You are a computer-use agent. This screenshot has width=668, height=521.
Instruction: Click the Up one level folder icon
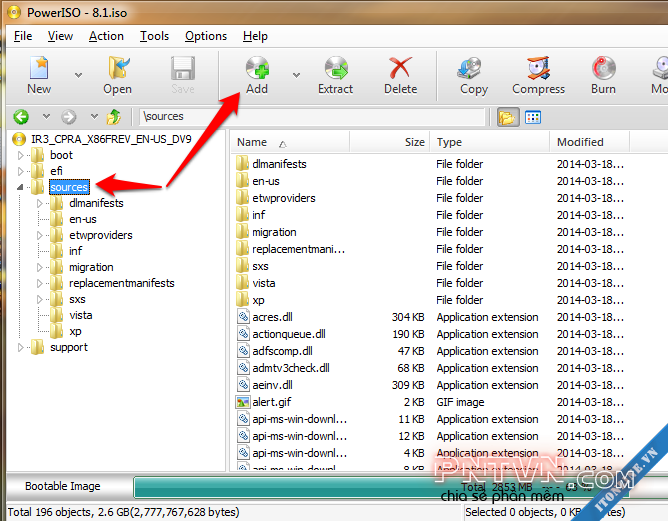(114, 116)
